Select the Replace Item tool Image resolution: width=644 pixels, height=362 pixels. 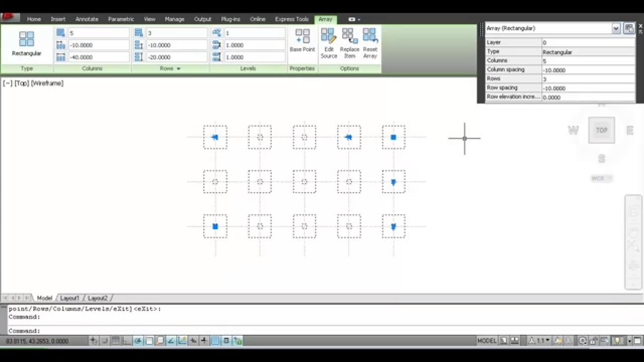click(x=350, y=43)
